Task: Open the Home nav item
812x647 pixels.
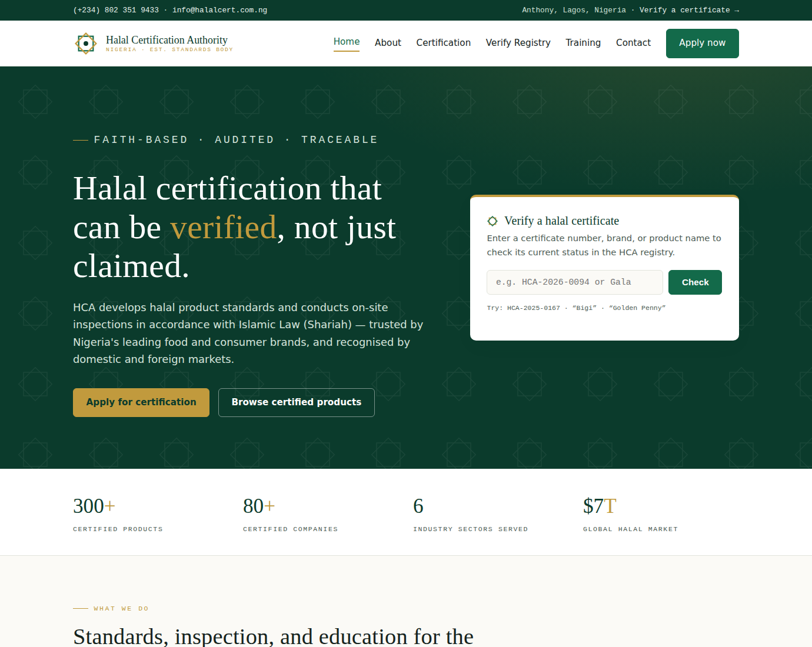Action: (x=347, y=42)
